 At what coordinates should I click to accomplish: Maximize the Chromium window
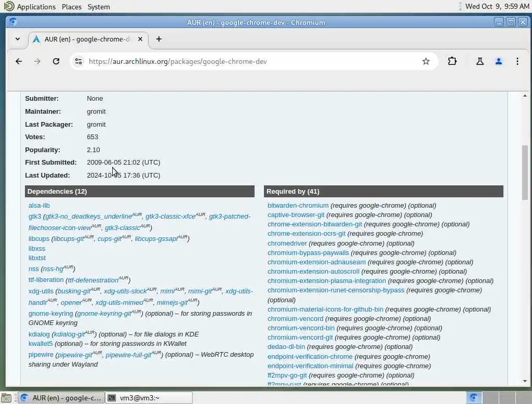(511, 22)
